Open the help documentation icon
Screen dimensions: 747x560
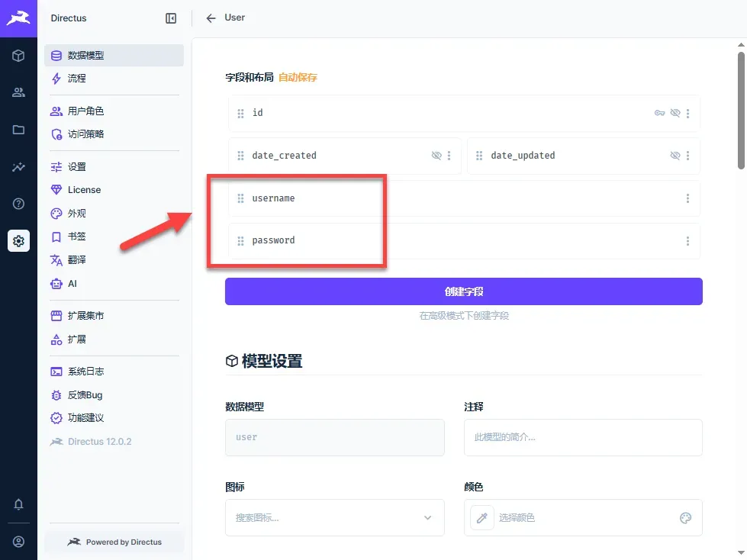click(18, 204)
